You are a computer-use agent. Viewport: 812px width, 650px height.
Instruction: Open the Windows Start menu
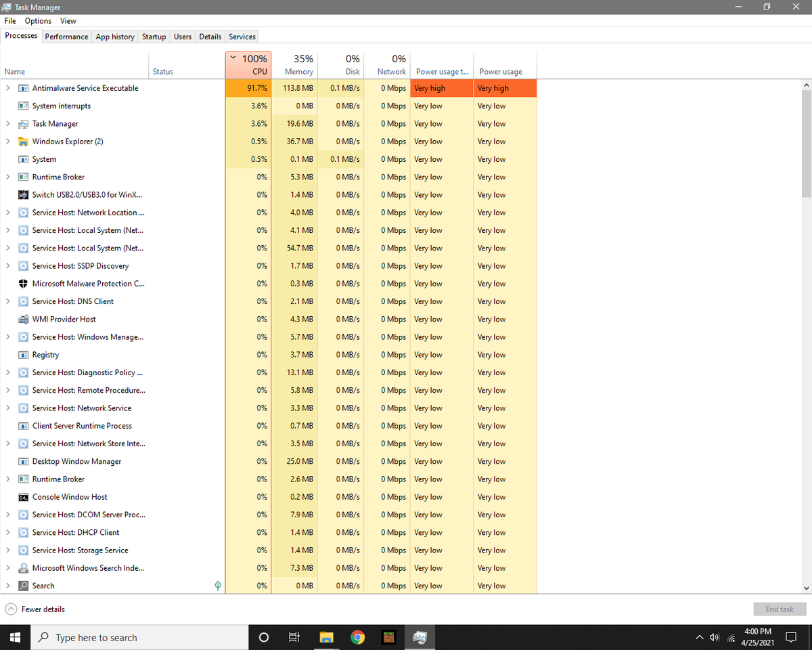click(16, 637)
